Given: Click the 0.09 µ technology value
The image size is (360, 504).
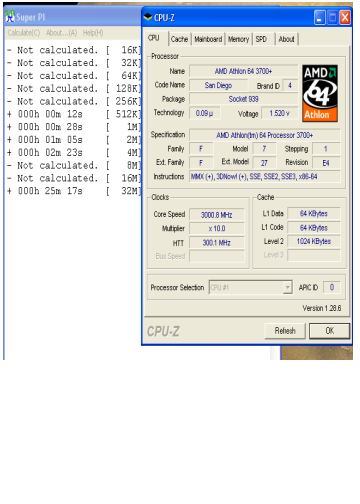Looking at the screenshot, I should point(204,113).
